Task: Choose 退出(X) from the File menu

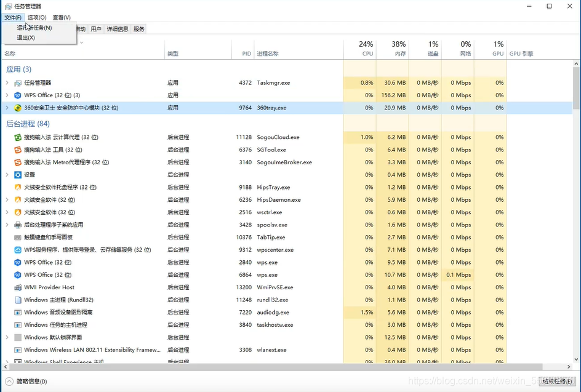Action: (x=39, y=38)
